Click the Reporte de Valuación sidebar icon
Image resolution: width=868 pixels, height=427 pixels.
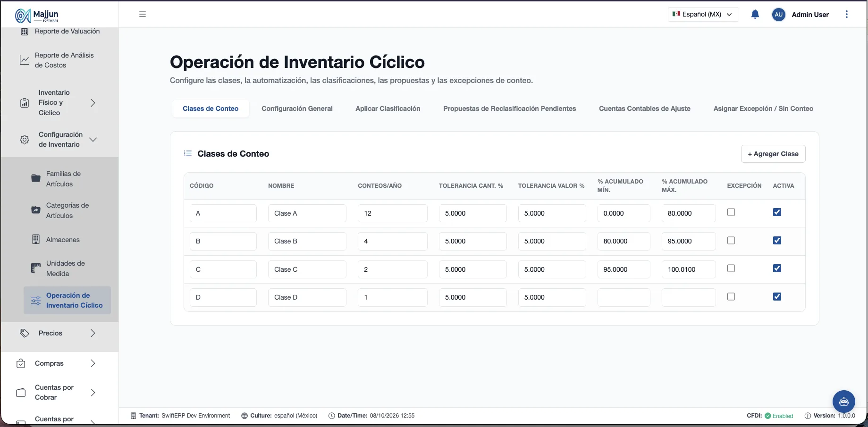[25, 31]
